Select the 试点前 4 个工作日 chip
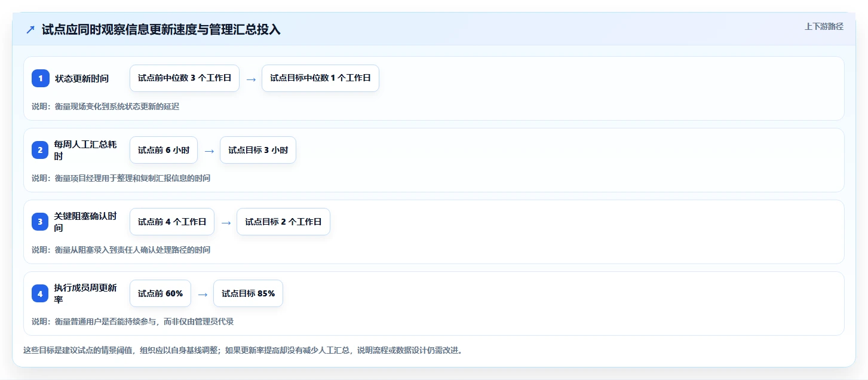The height and width of the screenshot is (380, 868). tap(172, 222)
